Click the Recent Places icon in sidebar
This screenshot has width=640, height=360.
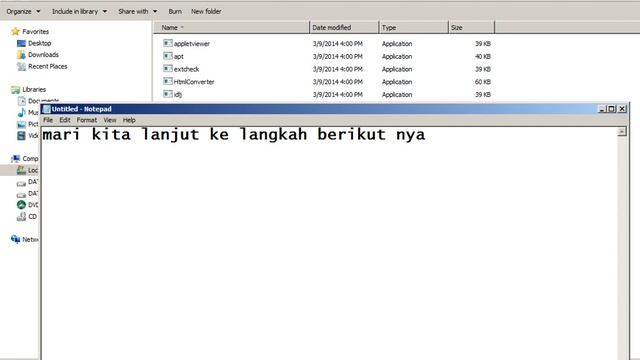coord(21,67)
